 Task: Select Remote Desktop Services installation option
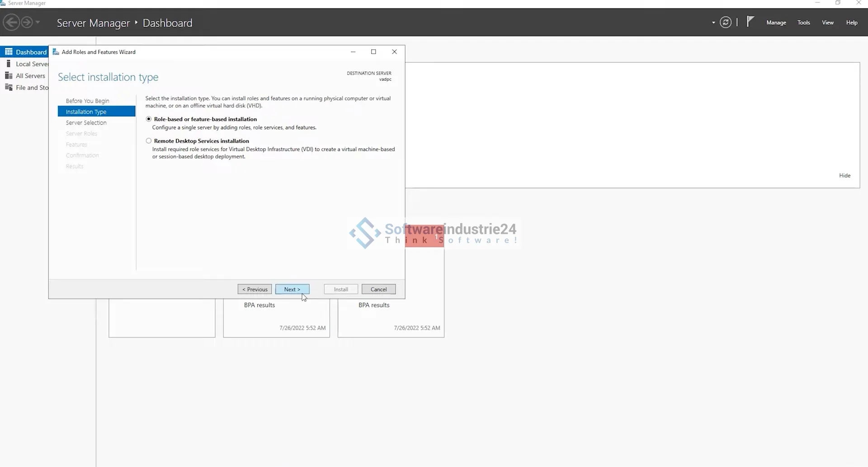pos(149,141)
